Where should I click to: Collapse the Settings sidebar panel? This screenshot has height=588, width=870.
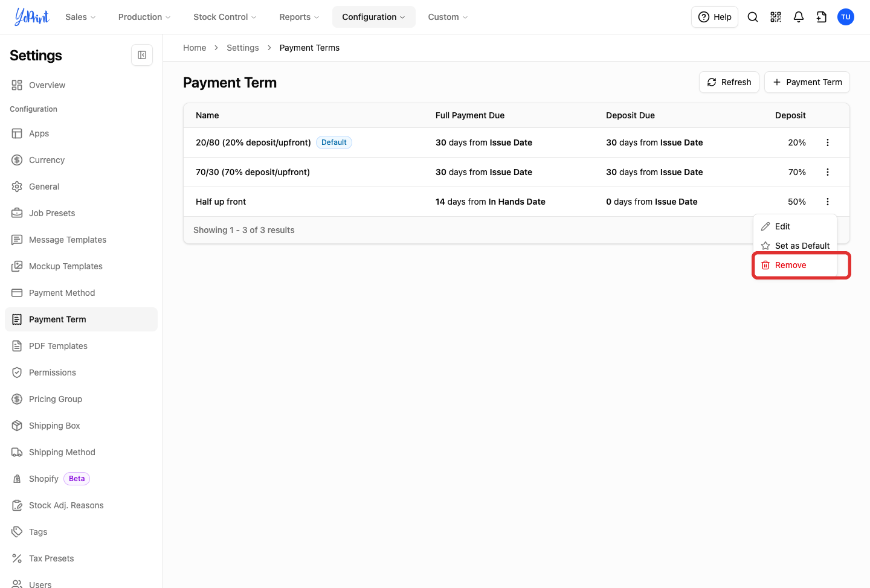click(x=142, y=55)
